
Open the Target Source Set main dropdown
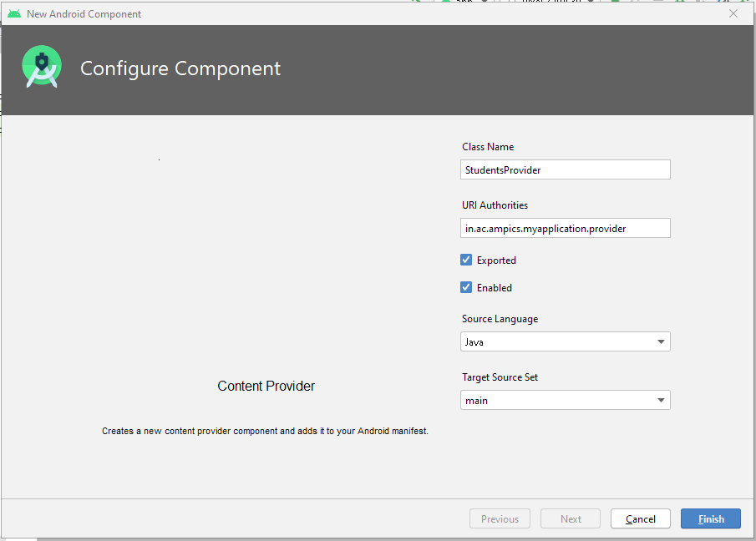565,400
